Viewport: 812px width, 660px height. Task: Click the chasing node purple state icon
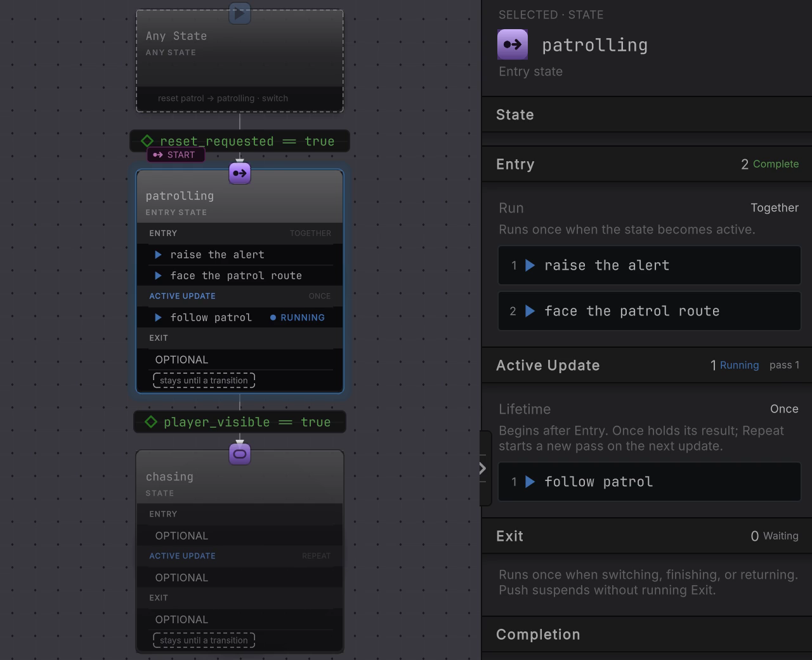click(x=240, y=454)
